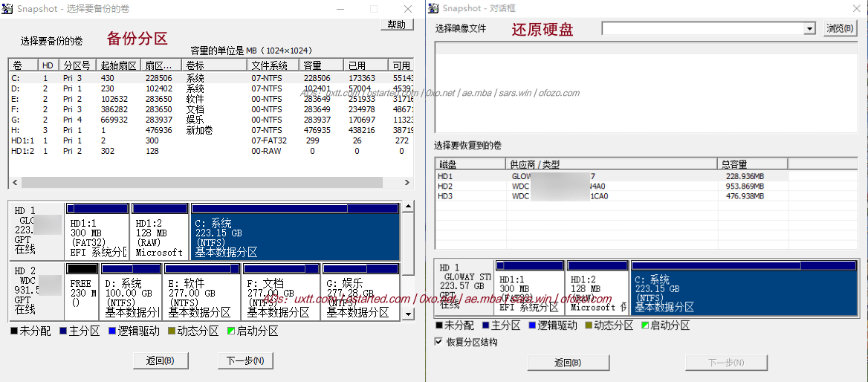
Task: Click the 浏览(B) button to browse for an image
Action: [x=840, y=29]
